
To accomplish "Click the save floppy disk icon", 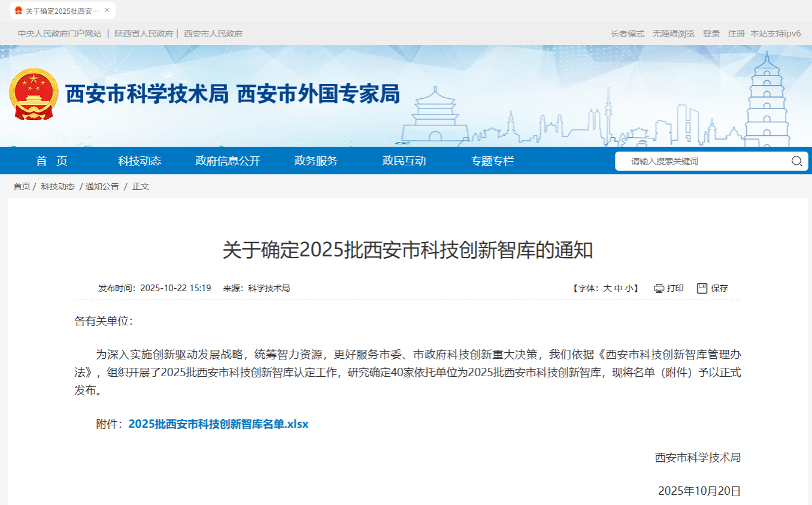I will pyautogui.click(x=702, y=288).
